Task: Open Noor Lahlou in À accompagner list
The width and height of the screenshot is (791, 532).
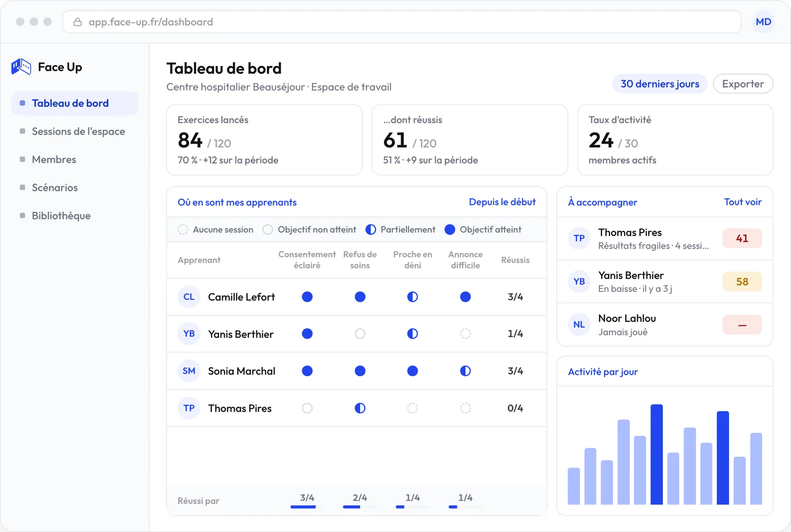Action: (x=665, y=325)
